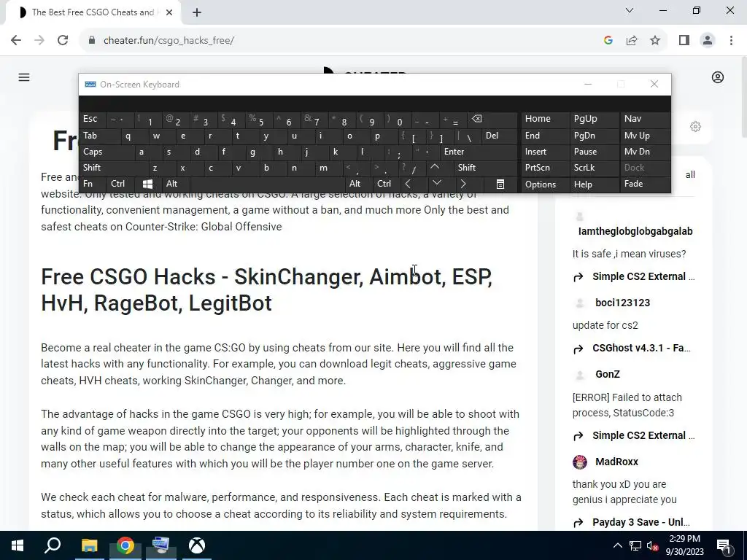Open the CSGhost v4.3.1 comment link
747x560 pixels.
point(640,348)
